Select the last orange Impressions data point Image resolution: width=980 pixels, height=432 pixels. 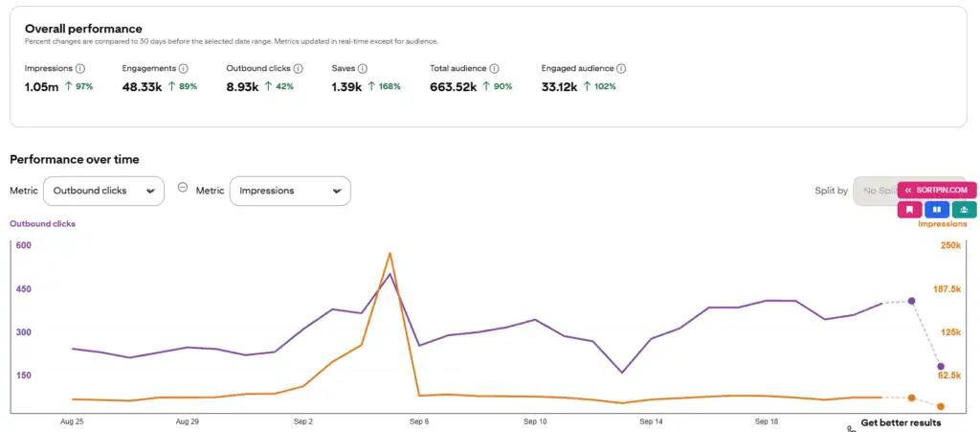pyautogui.click(x=941, y=406)
